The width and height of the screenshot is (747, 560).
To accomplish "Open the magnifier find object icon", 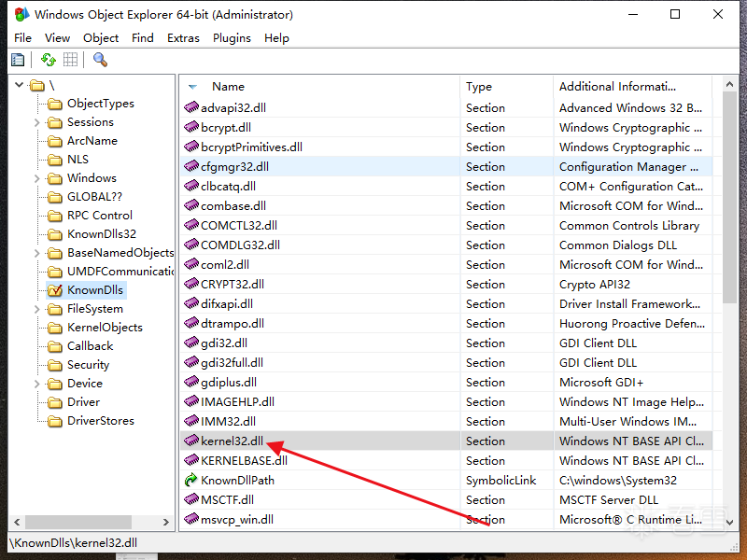I will pos(100,60).
